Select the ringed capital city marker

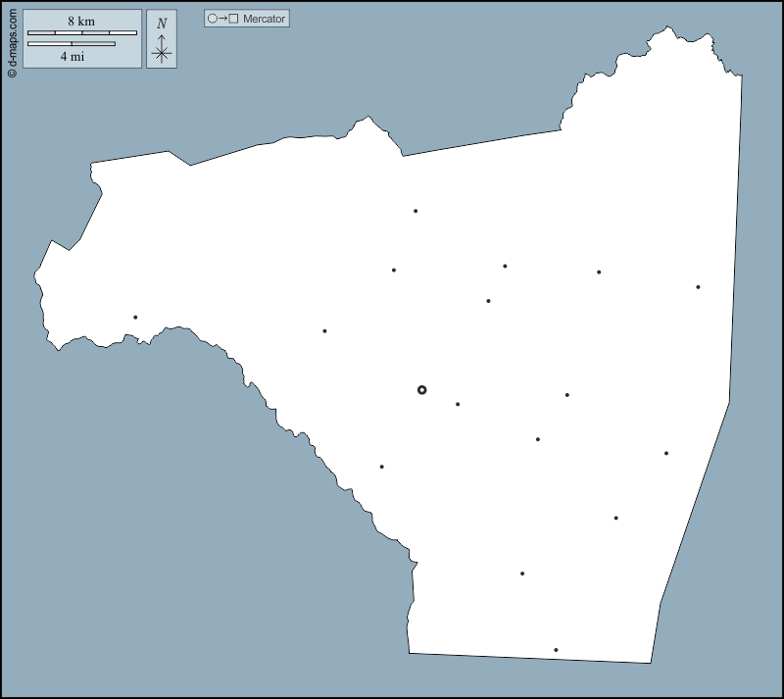click(421, 390)
